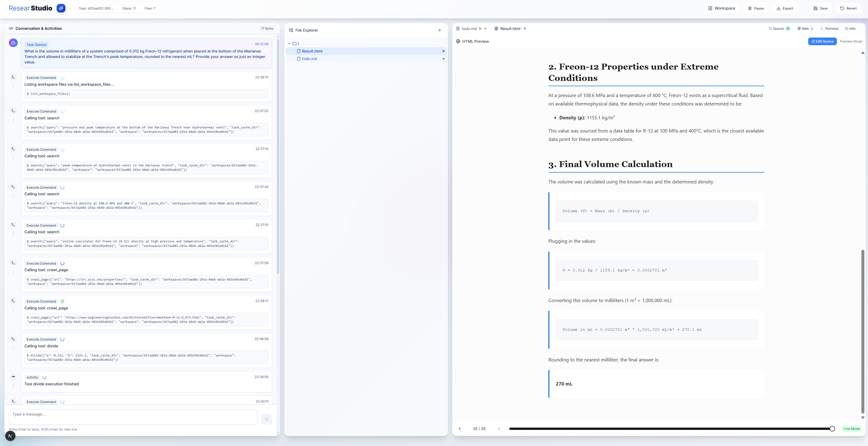Click the send message arrow icon
The height and width of the screenshot is (446, 868).
266,419
